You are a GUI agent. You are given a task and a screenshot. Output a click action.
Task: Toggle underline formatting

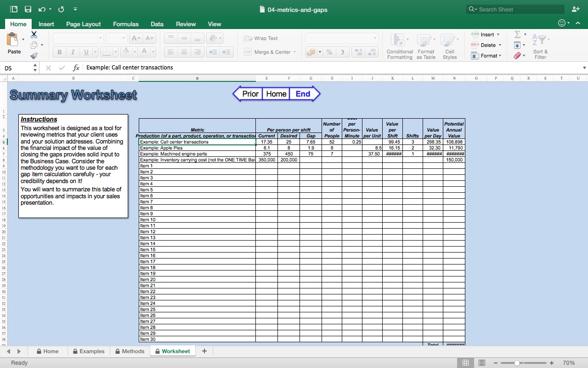pyautogui.click(x=85, y=52)
